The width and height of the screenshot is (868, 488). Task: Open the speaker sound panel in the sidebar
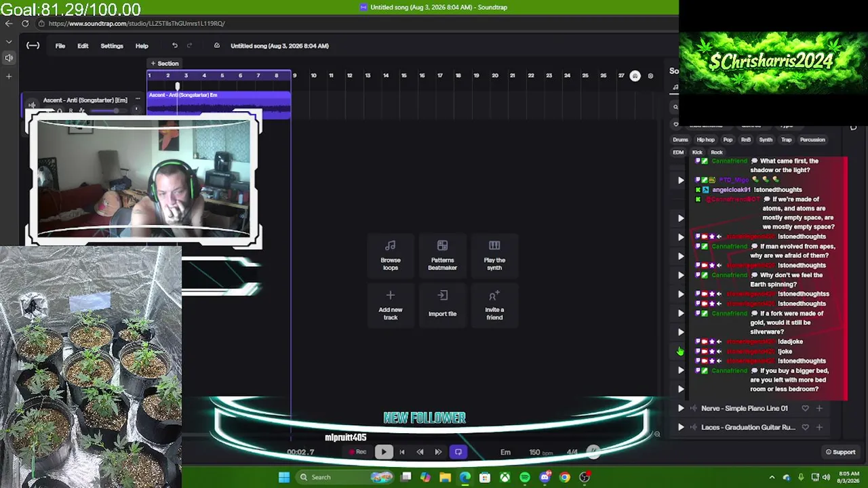click(9, 58)
